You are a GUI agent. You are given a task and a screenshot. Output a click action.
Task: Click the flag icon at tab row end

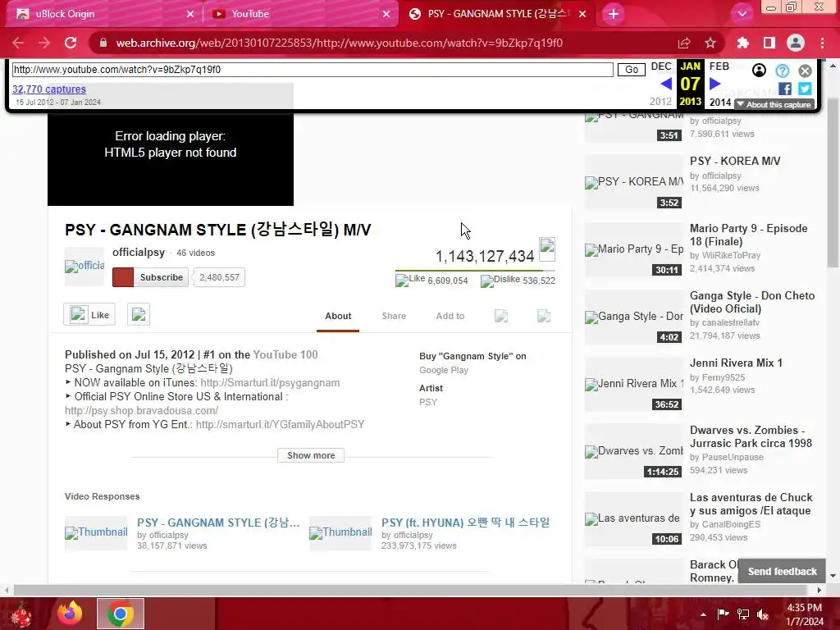544,316
